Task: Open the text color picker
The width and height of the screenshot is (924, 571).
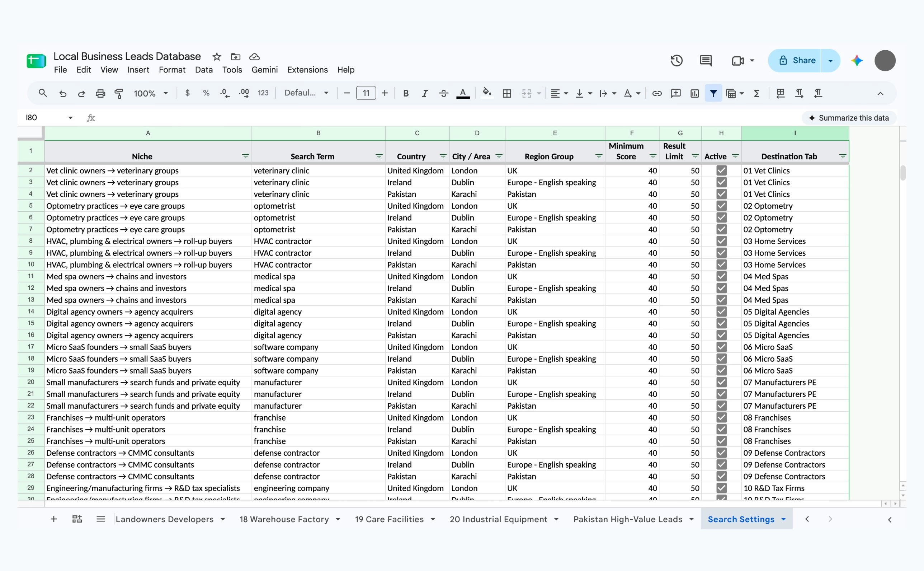Action: [463, 93]
